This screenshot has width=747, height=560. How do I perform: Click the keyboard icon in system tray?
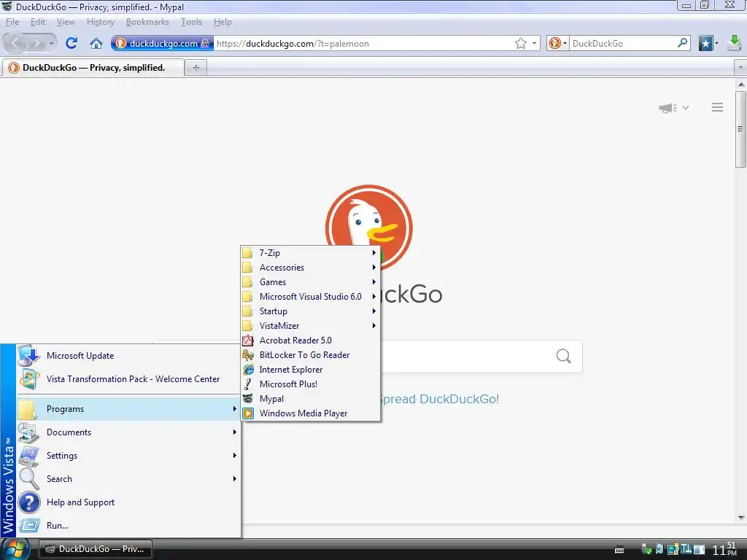tap(619, 550)
